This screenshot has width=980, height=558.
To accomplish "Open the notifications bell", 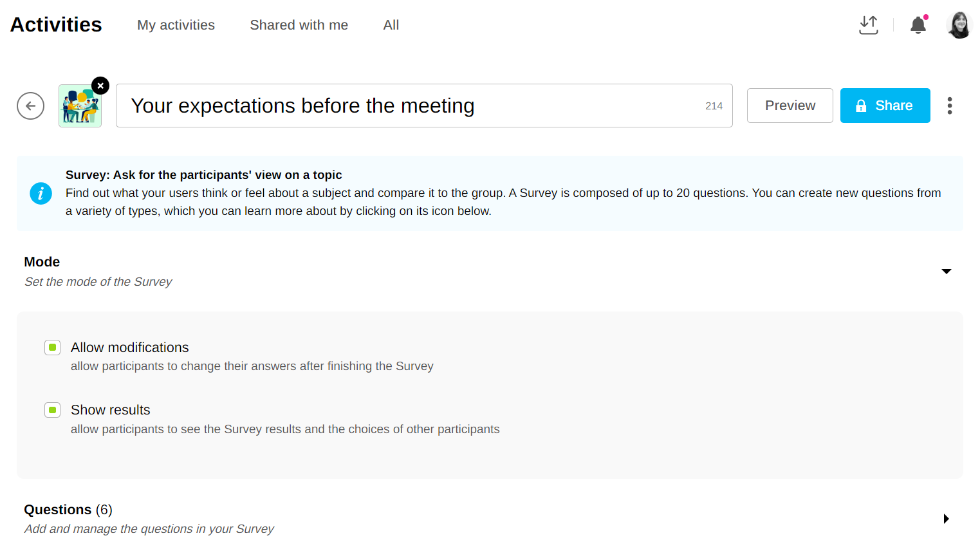I will (918, 25).
